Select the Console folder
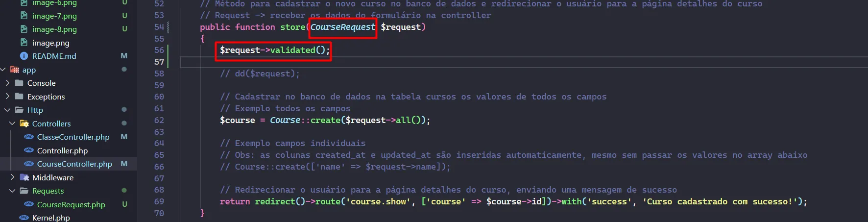Image resolution: width=868 pixels, height=222 pixels. (42, 83)
